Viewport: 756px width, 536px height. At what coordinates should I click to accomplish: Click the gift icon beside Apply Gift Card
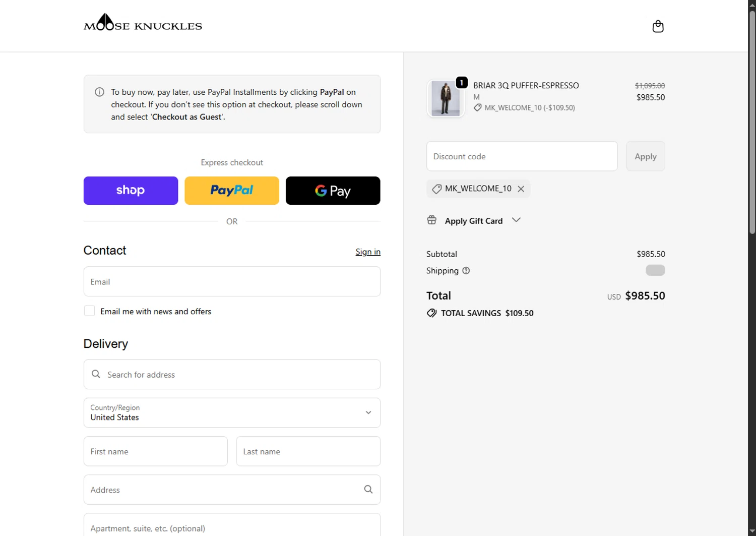click(432, 220)
